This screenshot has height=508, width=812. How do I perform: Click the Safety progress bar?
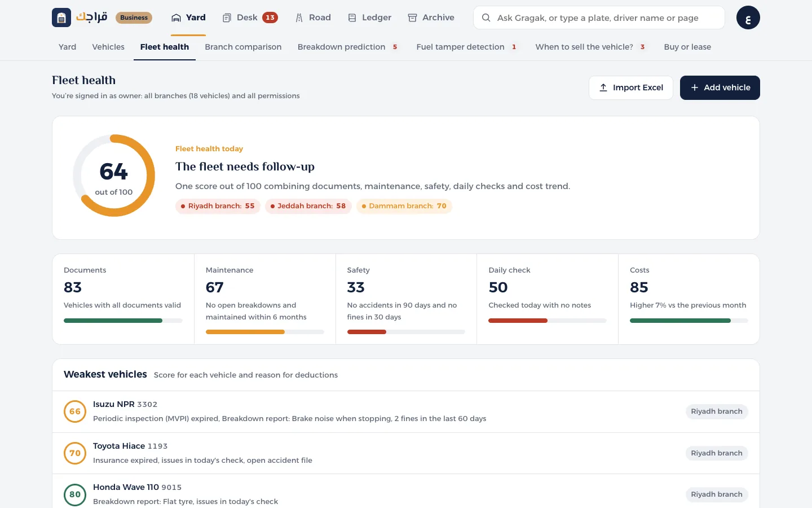(406, 332)
